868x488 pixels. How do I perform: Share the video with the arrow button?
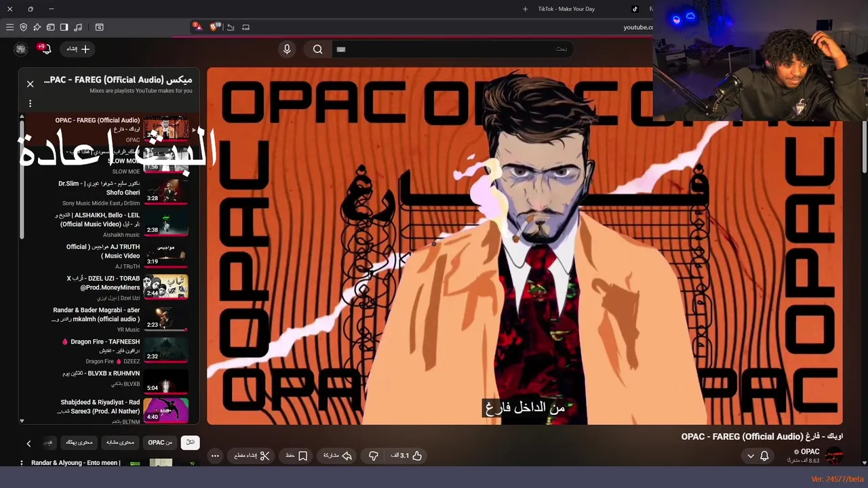tap(338, 456)
